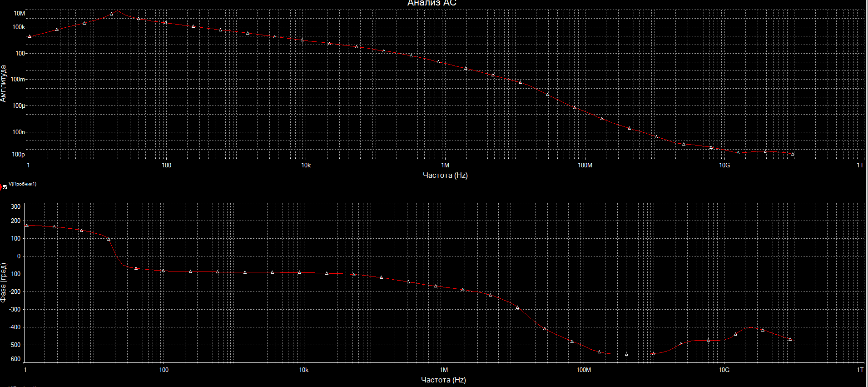Image resolution: width=868 pixels, height=387 pixels.
Task: Click the '1T' tick on top frequency axis
Action: coord(860,165)
